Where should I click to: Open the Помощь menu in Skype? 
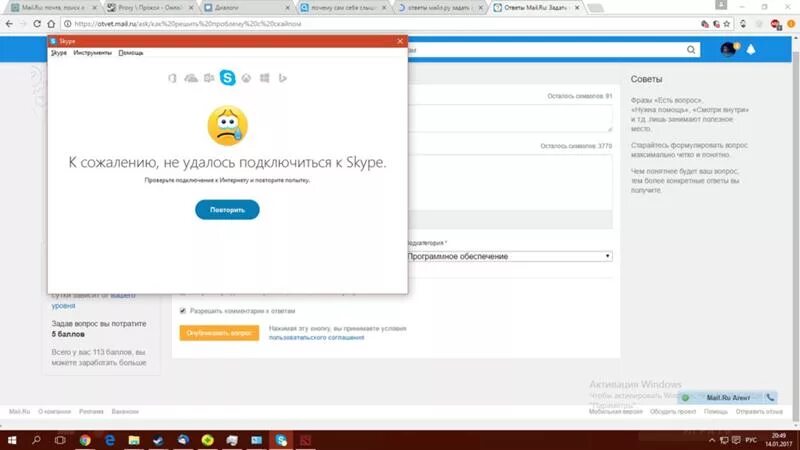(x=131, y=53)
